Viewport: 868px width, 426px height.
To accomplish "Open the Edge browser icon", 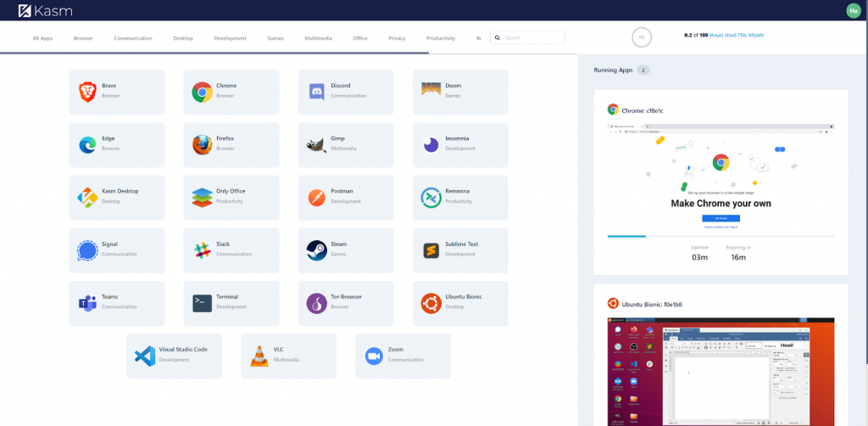I will click(x=87, y=145).
